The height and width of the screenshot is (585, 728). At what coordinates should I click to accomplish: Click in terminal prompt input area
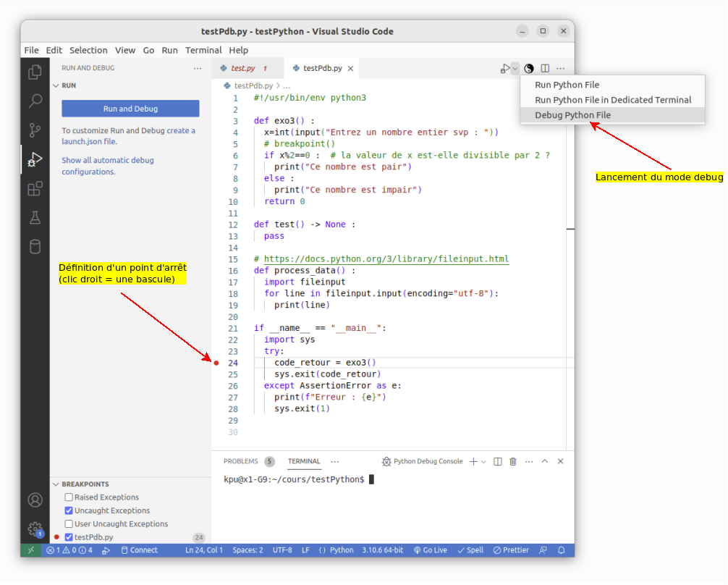click(371, 480)
